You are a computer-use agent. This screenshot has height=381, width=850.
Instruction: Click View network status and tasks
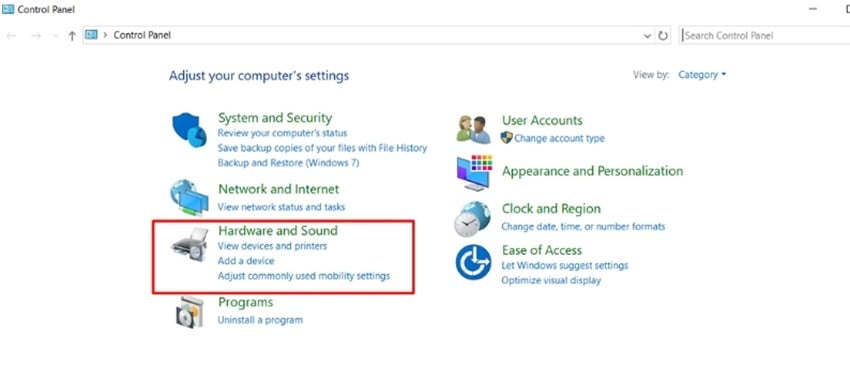(281, 206)
